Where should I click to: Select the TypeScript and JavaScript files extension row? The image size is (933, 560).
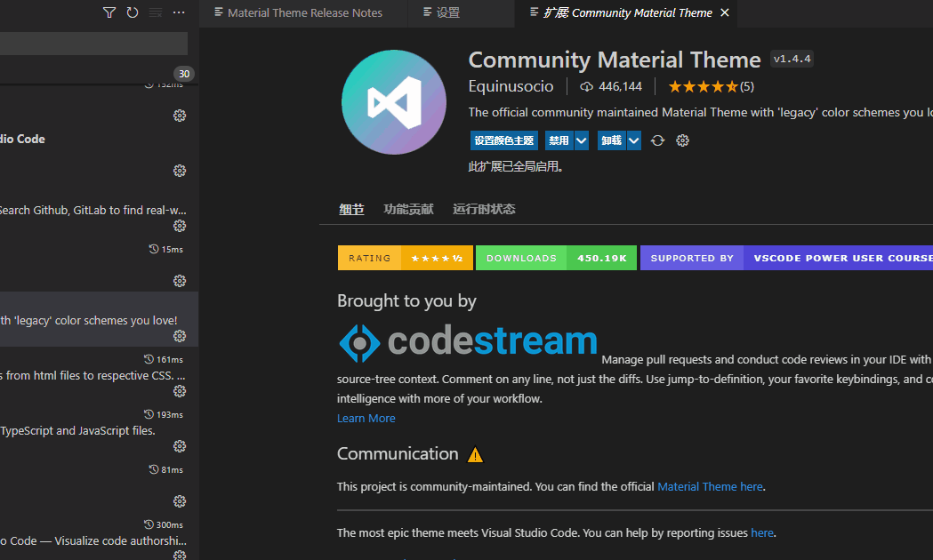(99, 430)
